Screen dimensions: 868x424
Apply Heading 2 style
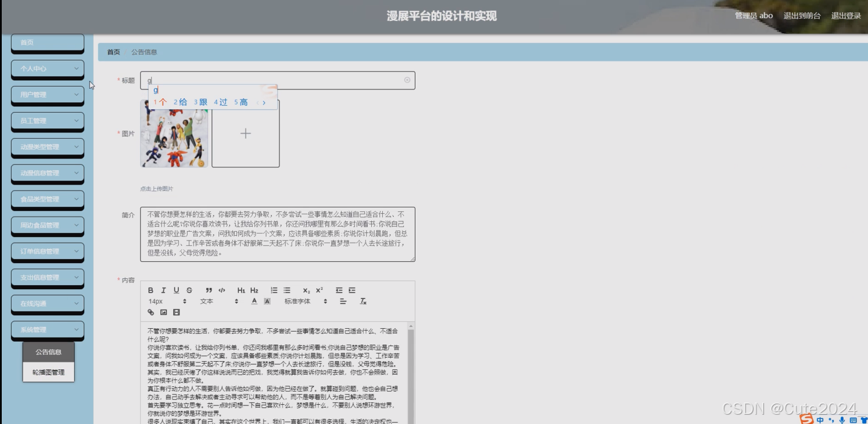click(x=254, y=290)
